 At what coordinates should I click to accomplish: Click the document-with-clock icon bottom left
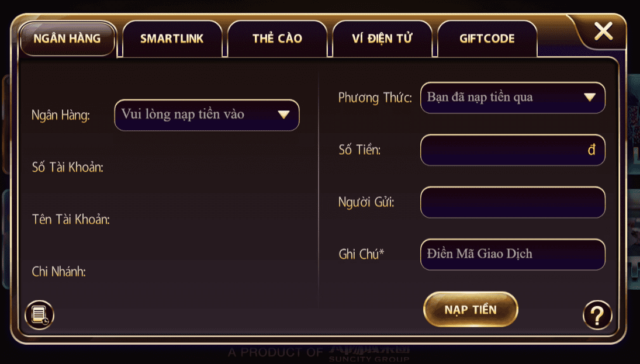(40, 315)
